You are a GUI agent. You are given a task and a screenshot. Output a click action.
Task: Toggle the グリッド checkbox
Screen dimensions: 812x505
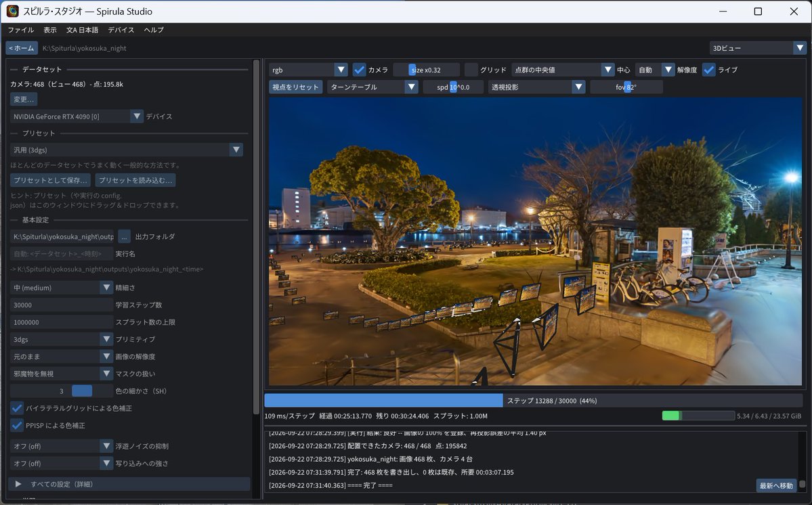[471, 70]
